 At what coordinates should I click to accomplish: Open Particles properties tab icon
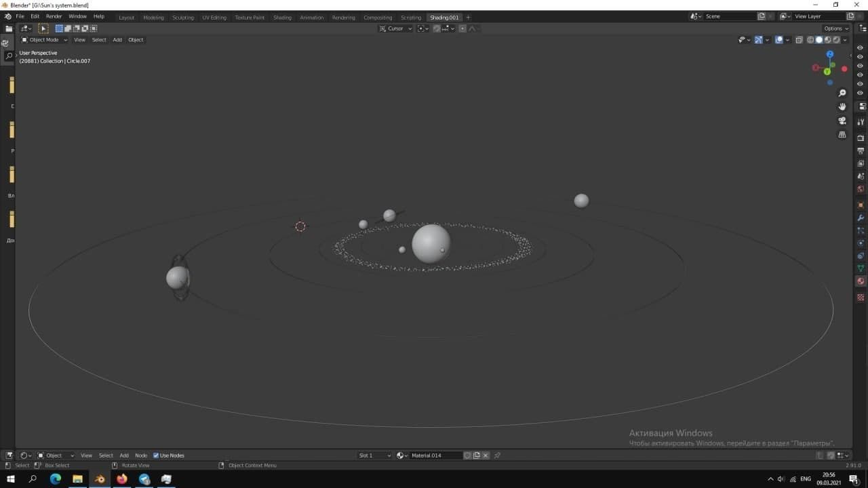(x=861, y=230)
